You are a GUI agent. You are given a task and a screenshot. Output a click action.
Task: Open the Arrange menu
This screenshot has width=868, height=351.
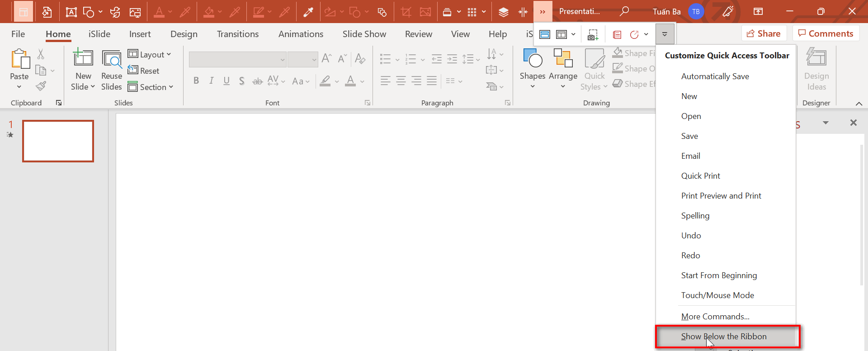coord(563,69)
